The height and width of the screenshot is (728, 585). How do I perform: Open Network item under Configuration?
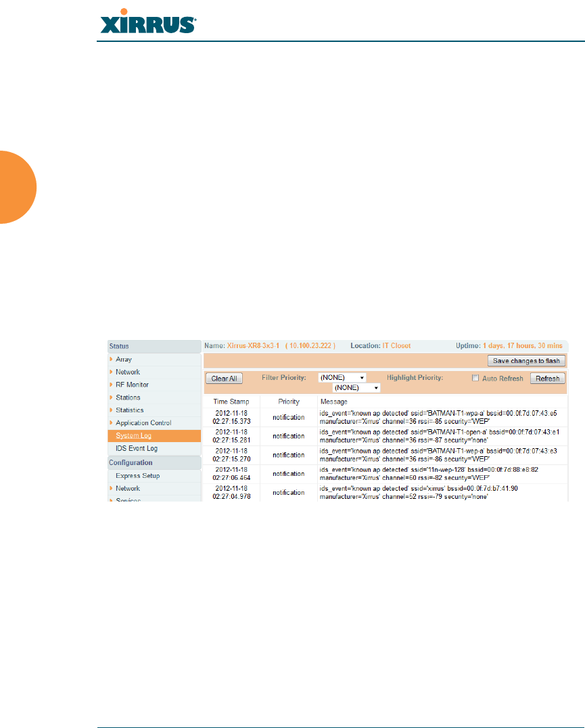click(x=128, y=489)
